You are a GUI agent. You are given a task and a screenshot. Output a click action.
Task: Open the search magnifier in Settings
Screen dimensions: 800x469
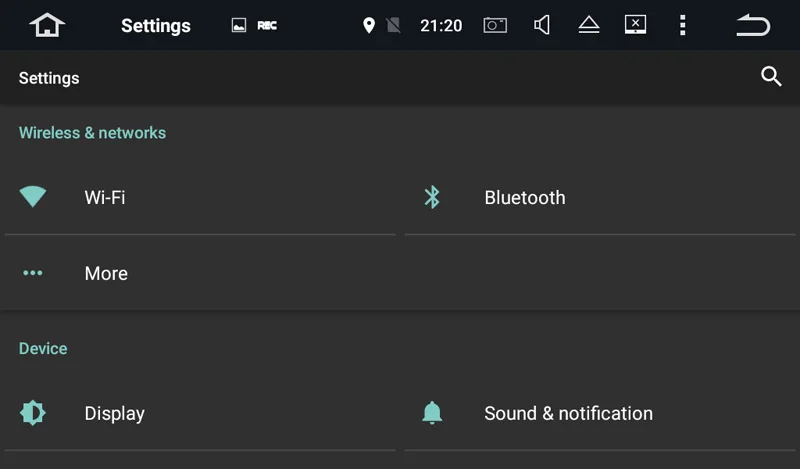pos(771,77)
